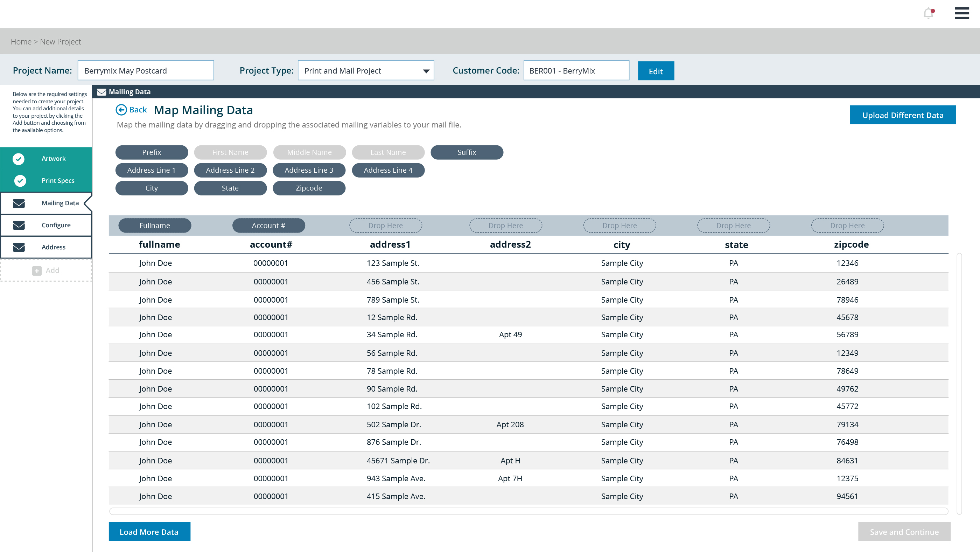Click the notification bell icon
The width and height of the screenshot is (980, 552).
tap(928, 13)
